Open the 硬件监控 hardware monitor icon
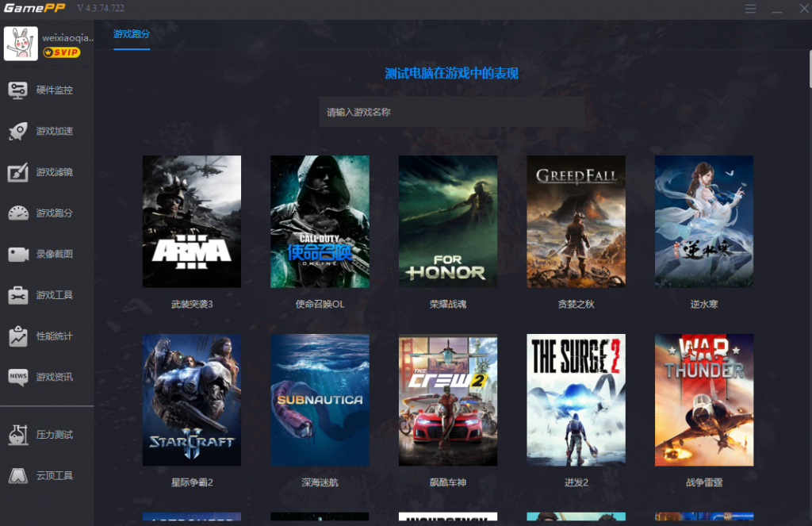 (x=18, y=90)
